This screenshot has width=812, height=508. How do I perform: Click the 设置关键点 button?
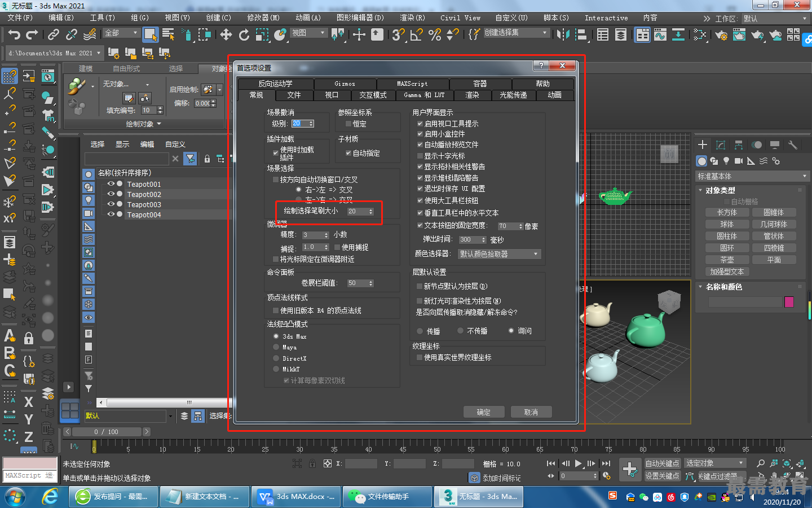662,476
